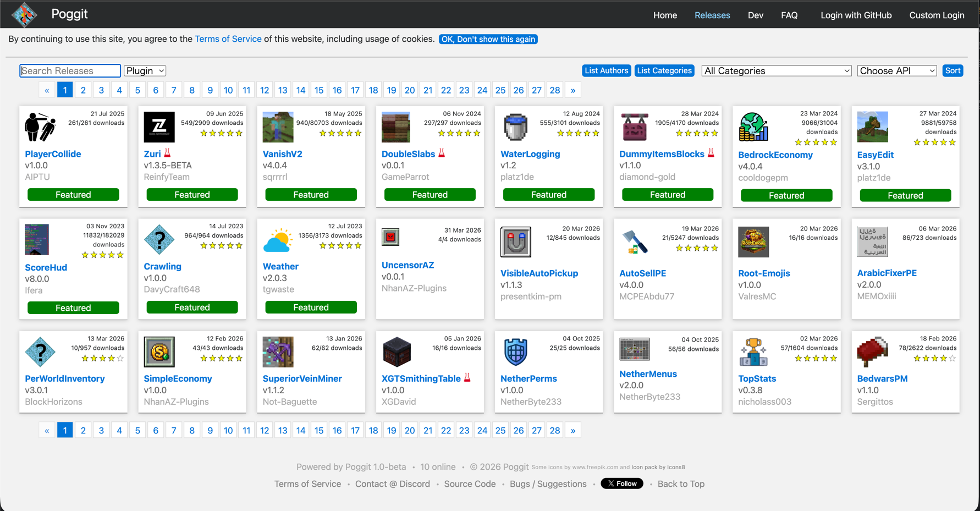Viewport: 980px width, 511px height.
Task: Open the Choose API dropdown
Action: (896, 71)
